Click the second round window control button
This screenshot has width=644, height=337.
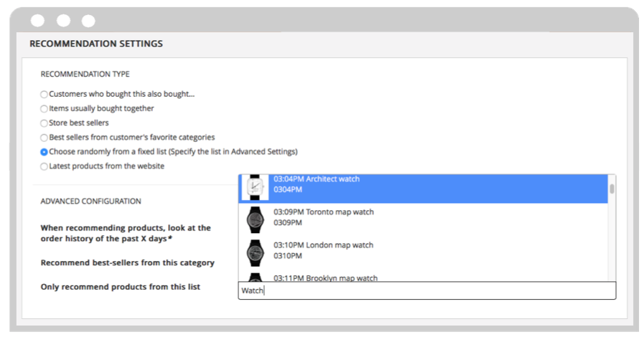[x=63, y=21]
